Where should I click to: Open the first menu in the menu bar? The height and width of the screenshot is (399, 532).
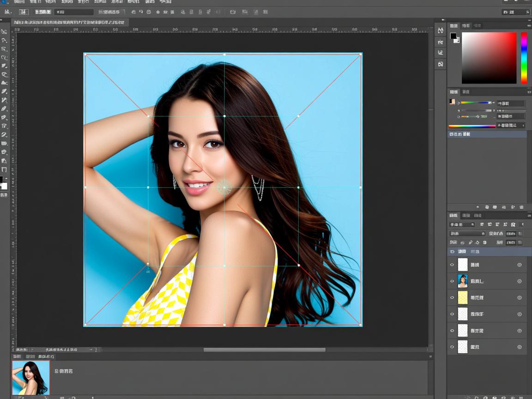pyautogui.click(x=19, y=2)
